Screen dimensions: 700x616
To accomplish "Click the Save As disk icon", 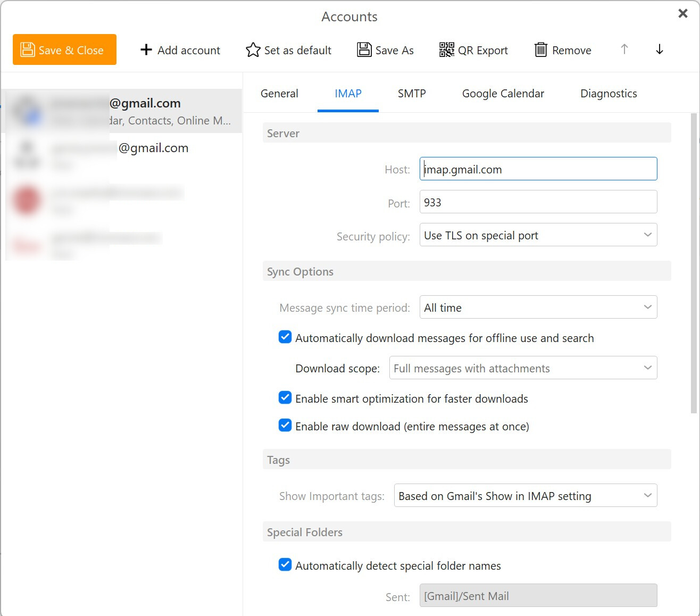I will coord(364,49).
